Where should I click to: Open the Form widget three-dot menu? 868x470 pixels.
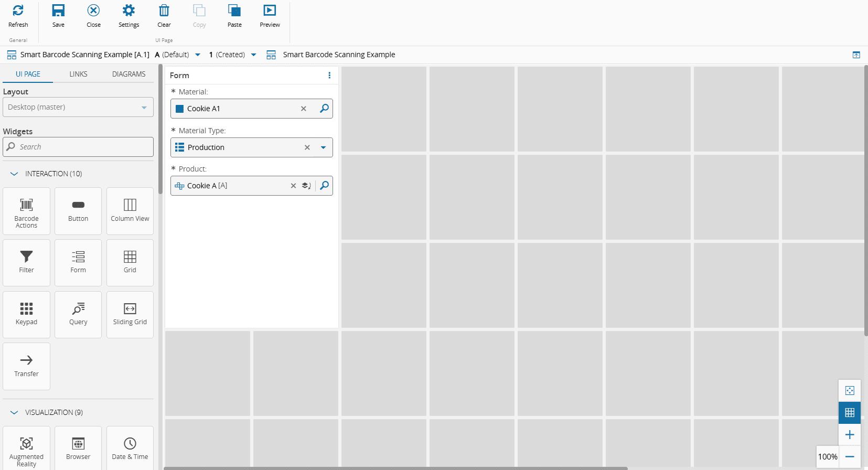pos(329,76)
